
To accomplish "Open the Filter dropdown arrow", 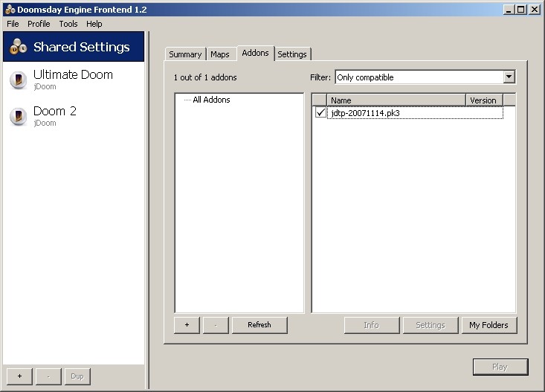I will (x=509, y=77).
